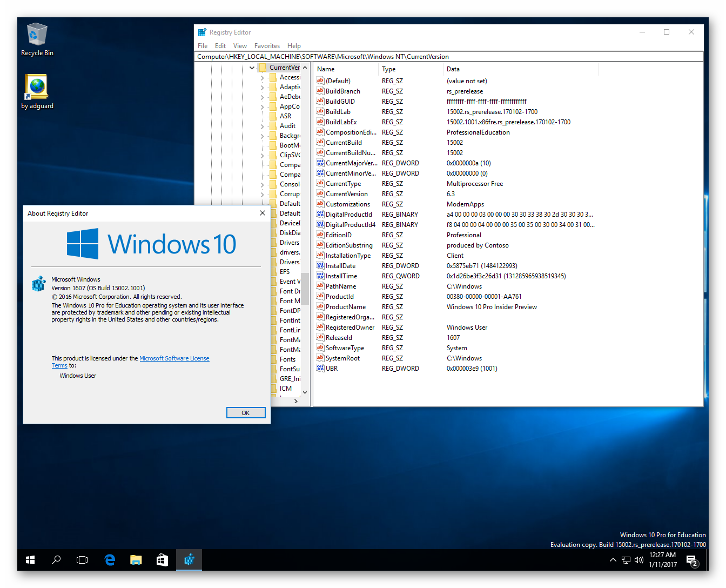Click the tree pane vertical scrollbar thumb
Viewport: 726px width, 588px height.
click(x=305, y=288)
